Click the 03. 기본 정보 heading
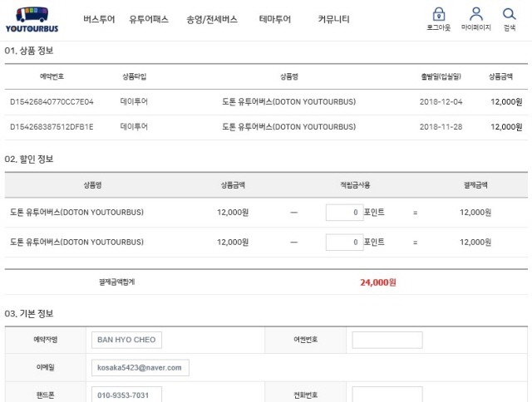The height and width of the screenshot is (402, 532). [29, 313]
